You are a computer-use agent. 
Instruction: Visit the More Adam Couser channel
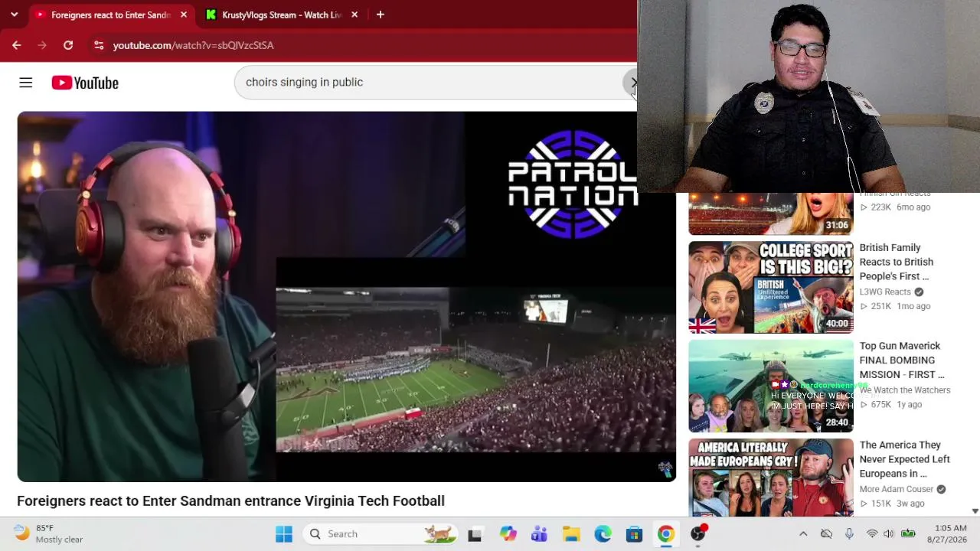pos(896,489)
